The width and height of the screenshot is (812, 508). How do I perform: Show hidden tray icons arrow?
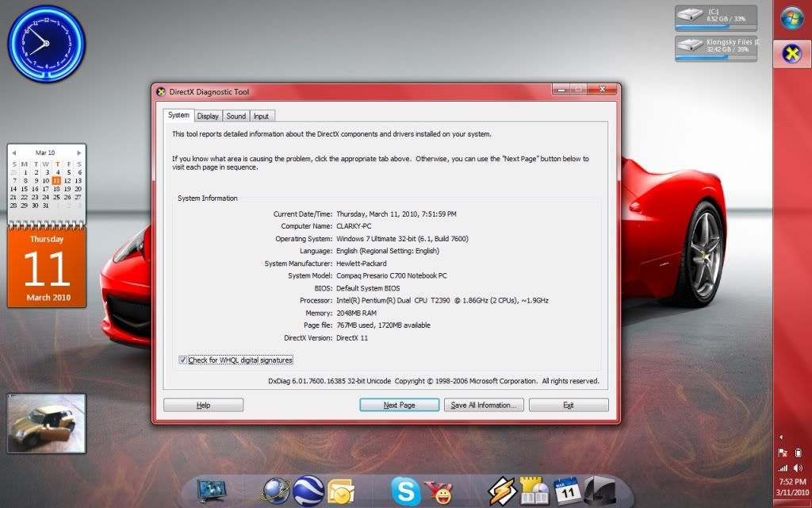pos(781,437)
